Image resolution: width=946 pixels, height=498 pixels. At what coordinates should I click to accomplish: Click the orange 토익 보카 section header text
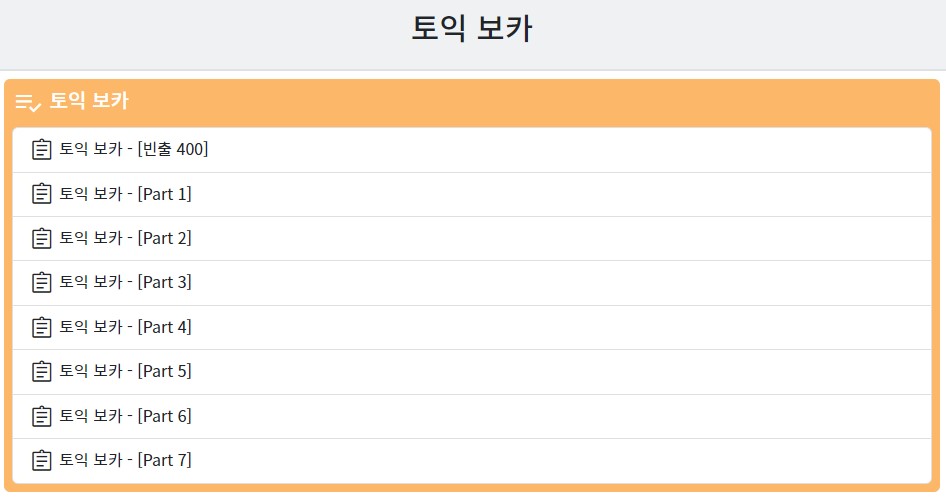89,101
